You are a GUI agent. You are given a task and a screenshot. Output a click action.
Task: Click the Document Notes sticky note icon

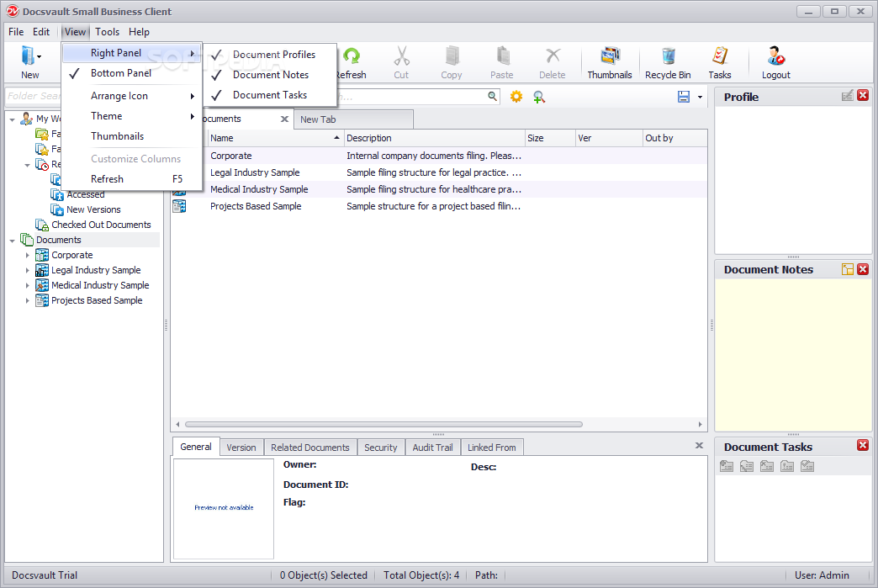pyautogui.click(x=848, y=269)
